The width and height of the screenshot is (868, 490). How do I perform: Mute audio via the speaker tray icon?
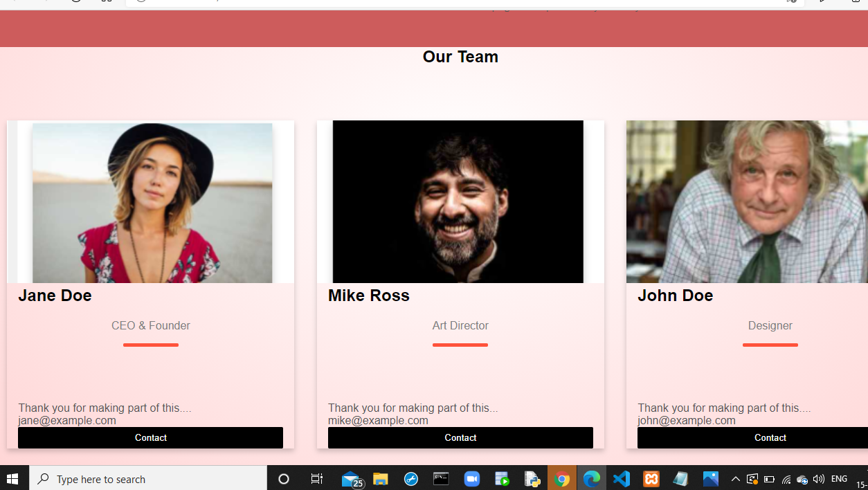click(819, 478)
